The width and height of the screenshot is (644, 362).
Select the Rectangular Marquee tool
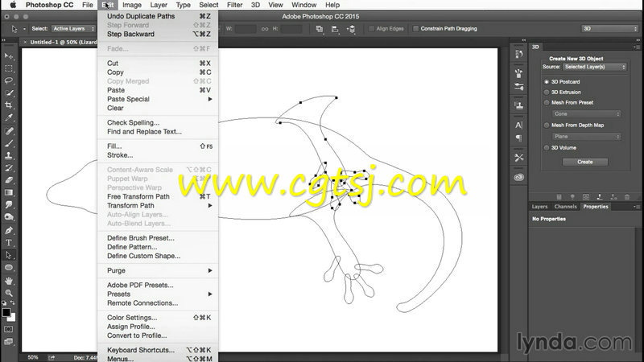click(x=9, y=68)
